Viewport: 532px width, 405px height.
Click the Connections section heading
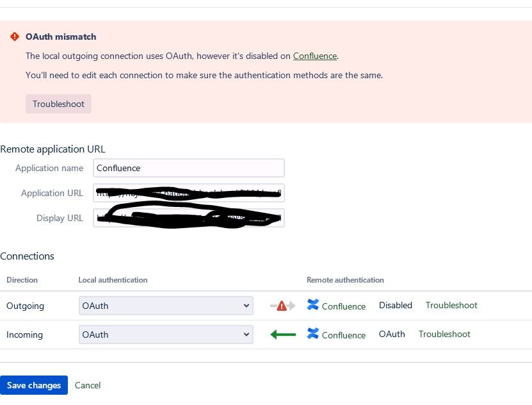tap(27, 256)
